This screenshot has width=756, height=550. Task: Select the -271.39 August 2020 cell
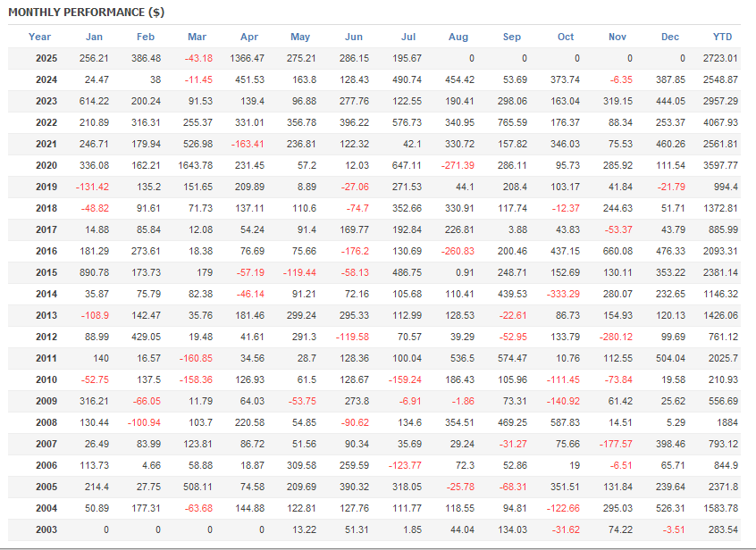click(458, 165)
